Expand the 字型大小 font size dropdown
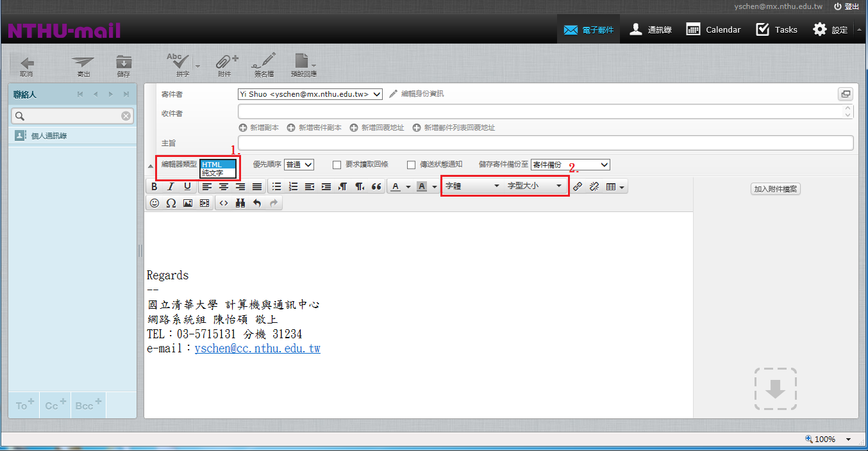 point(534,186)
